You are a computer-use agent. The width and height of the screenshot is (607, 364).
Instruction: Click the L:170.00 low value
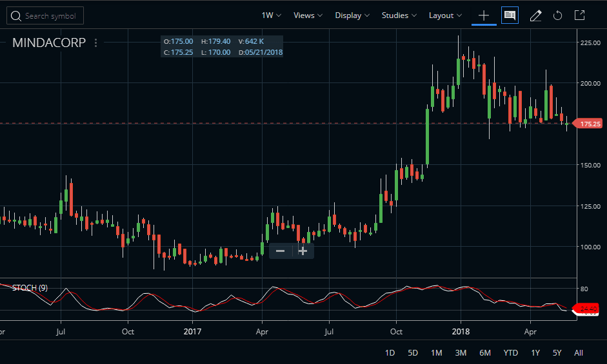(215, 52)
